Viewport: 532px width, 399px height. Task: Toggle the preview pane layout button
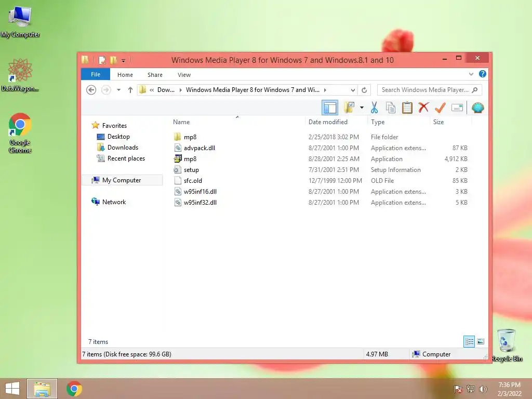click(329, 108)
